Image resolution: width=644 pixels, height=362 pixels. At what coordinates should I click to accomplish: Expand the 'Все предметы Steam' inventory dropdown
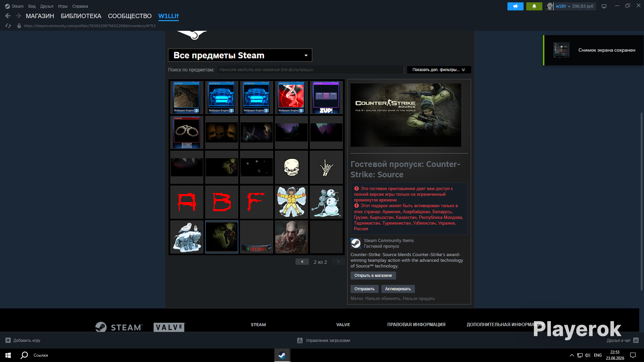point(240,55)
